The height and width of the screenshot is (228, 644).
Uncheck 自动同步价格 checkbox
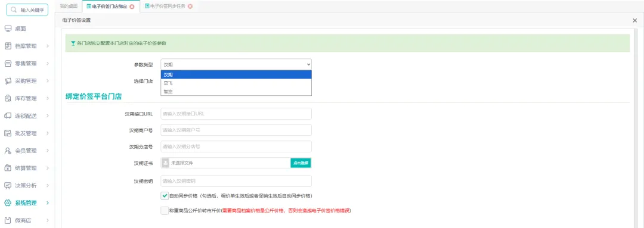tap(165, 196)
